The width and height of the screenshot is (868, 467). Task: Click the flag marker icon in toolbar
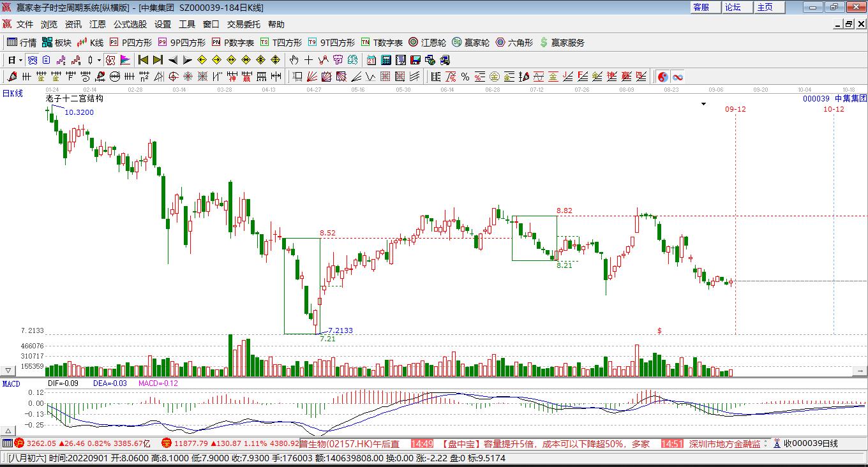[125, 60]
